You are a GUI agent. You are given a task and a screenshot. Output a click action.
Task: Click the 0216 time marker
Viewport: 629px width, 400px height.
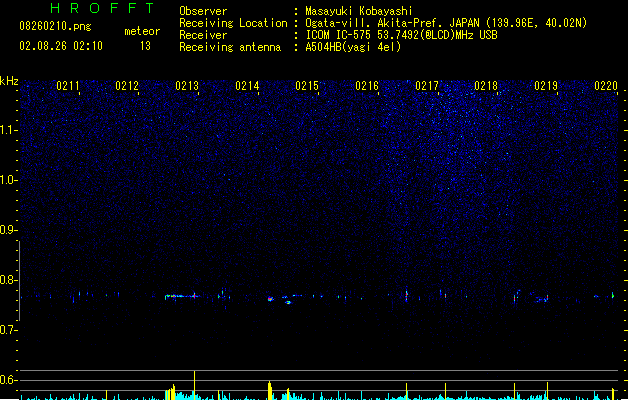tap(367, 86)
